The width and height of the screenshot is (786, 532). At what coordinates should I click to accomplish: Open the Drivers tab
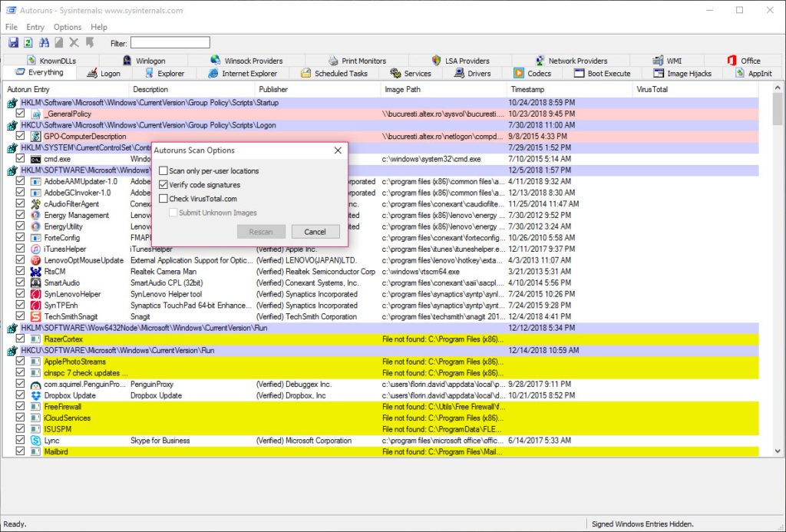[473, 74]
